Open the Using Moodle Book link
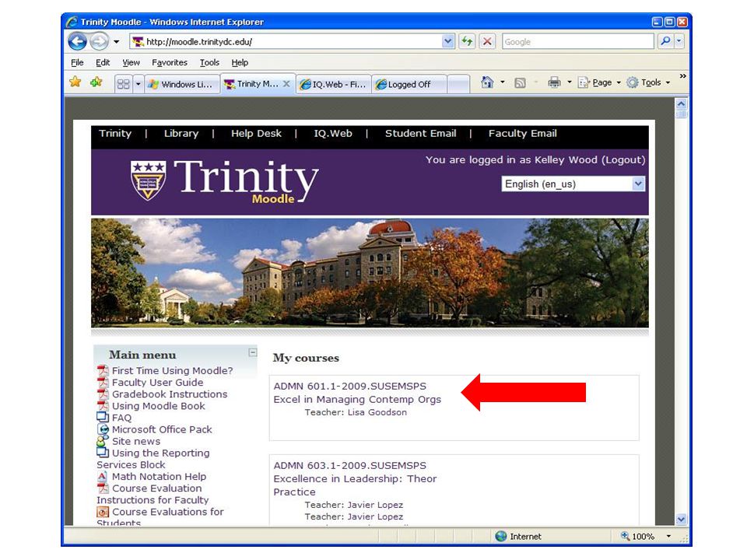The height and width of the screenshot is (560, 747). coord(158,406)
